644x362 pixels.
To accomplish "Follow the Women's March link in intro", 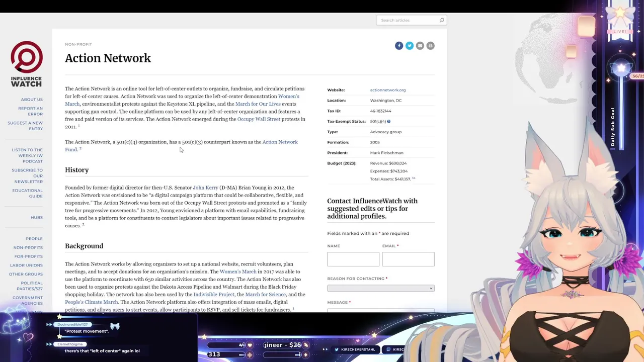I will click(288, 96).
